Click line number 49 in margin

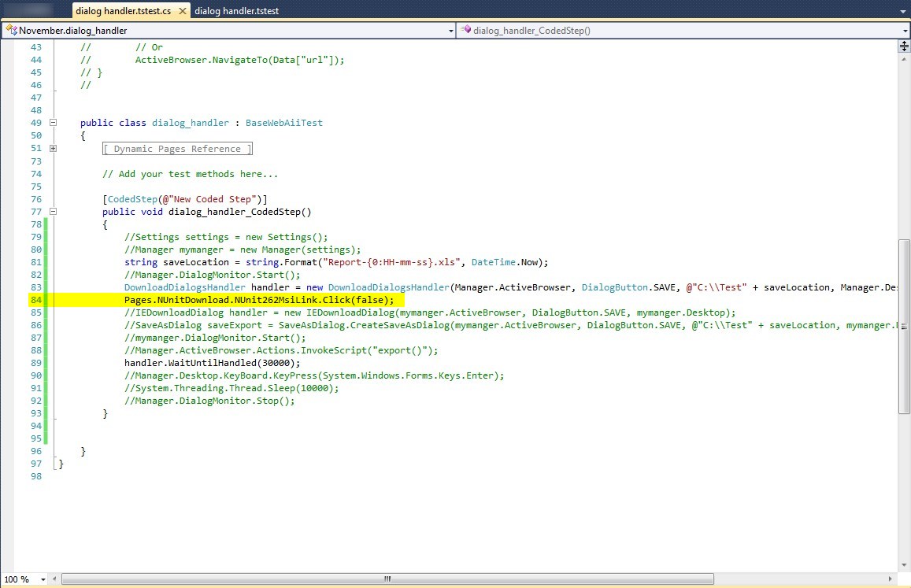[x=36, y=123]
